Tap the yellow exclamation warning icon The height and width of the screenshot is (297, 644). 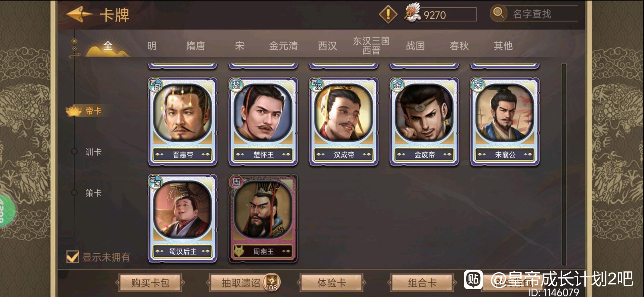[388, 14]
